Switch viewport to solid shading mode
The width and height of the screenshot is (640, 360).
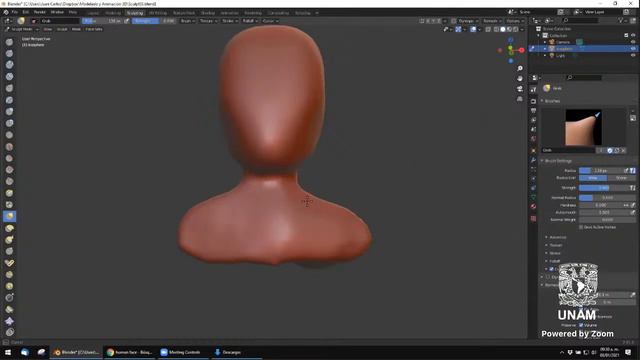point(502,29)
